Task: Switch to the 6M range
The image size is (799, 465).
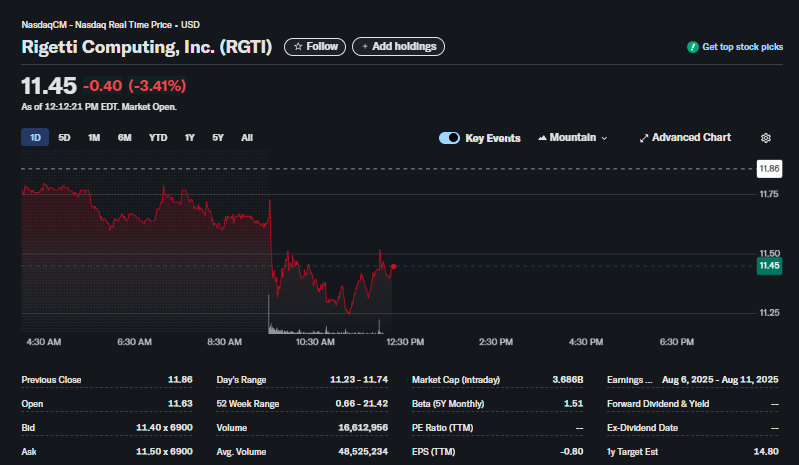Action: [x=124, y=138]
